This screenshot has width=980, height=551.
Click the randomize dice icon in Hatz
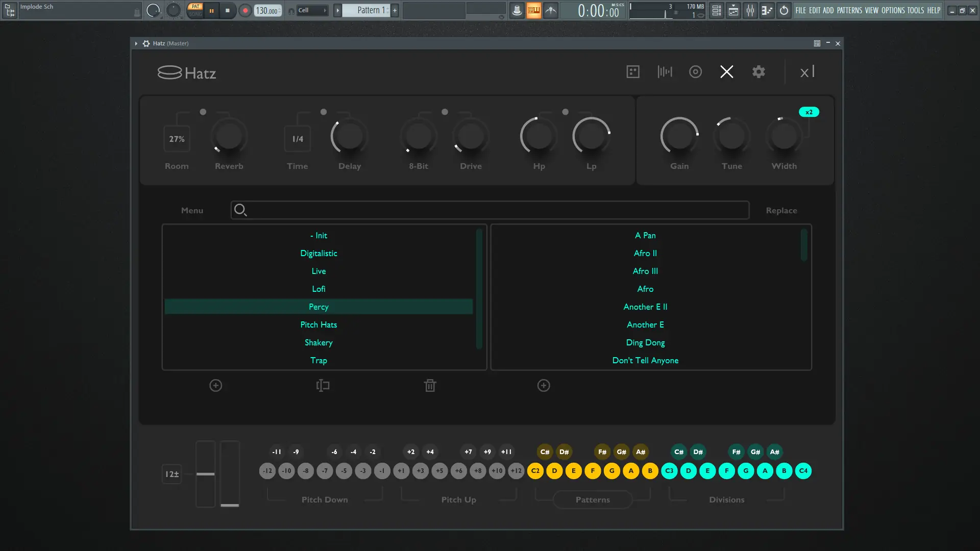pos(633,72)
